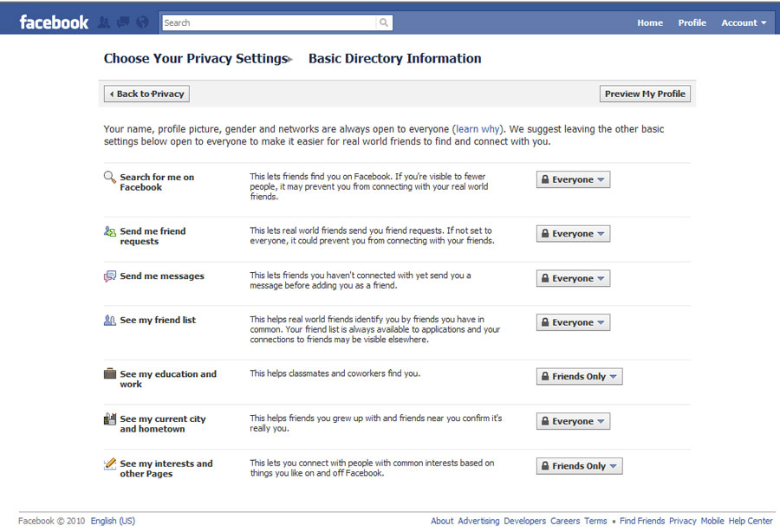Click the Choose Your Privacy Settings breadcrumb
The width and height of the screenshot is (780, 532).
[x=196, y=59]
